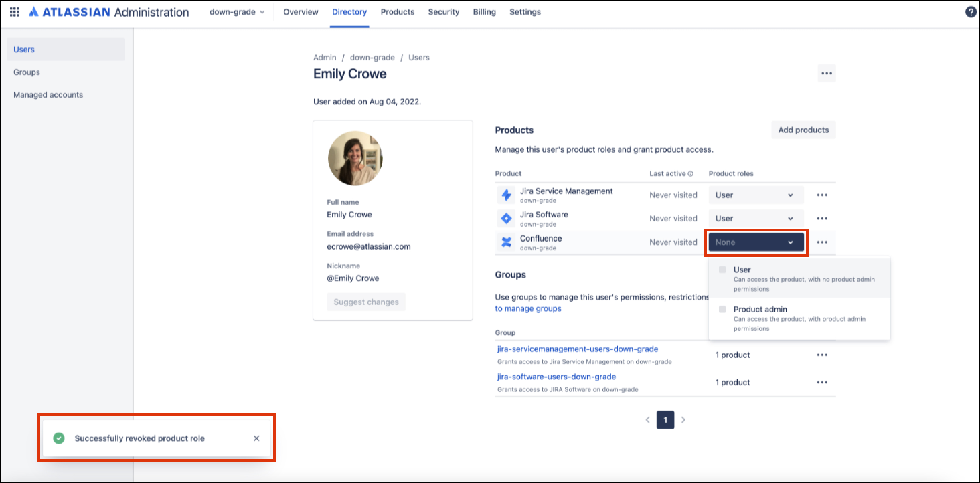980x483 pixels.
Task: Click the Jira Software product icon
Action: pyautogui.click(x=506, y=219)
